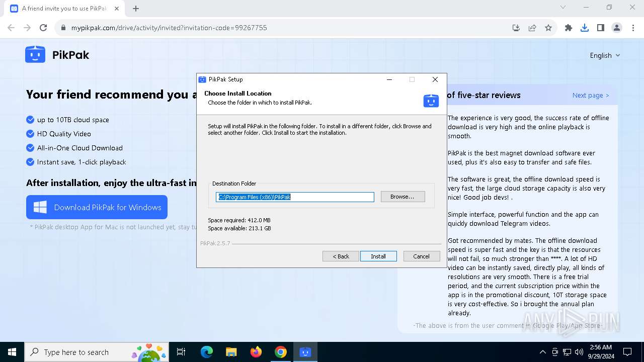Open the Chrome three-dot menu
644x362 pixels.
click(633, 28)
